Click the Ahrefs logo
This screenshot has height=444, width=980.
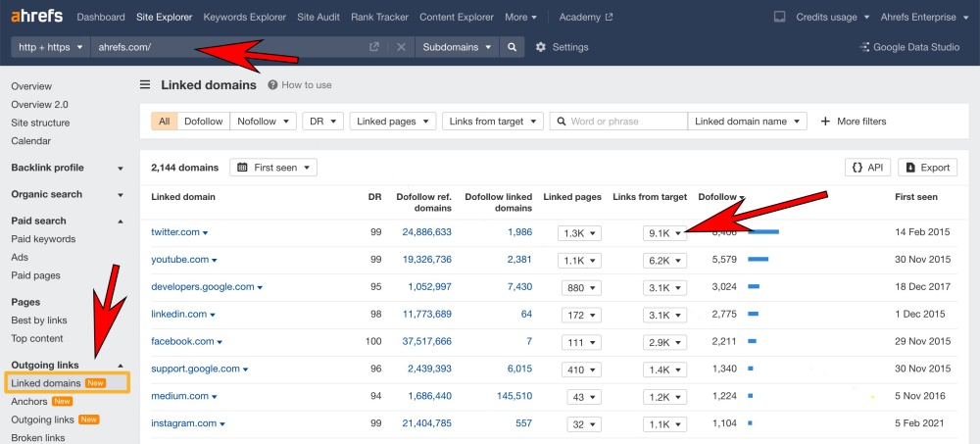click(x=37, y=17)
